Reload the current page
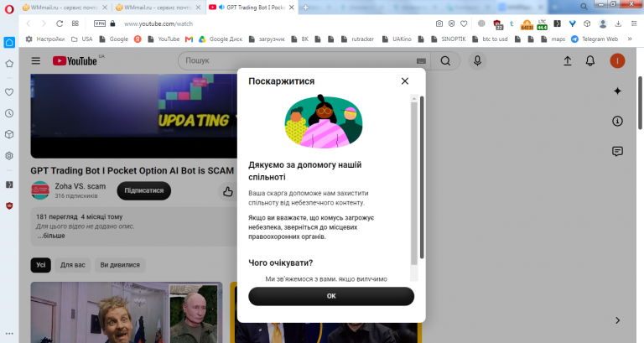 (x=60, y=23)
